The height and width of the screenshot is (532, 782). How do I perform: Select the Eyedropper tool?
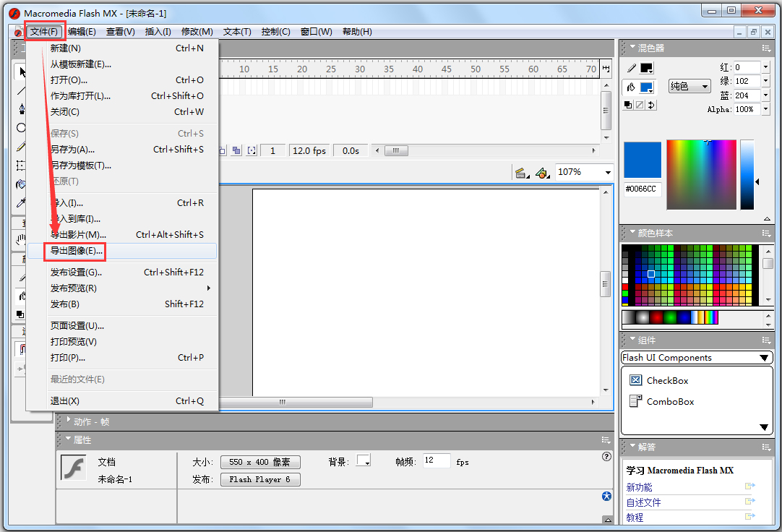coord(21,202)
